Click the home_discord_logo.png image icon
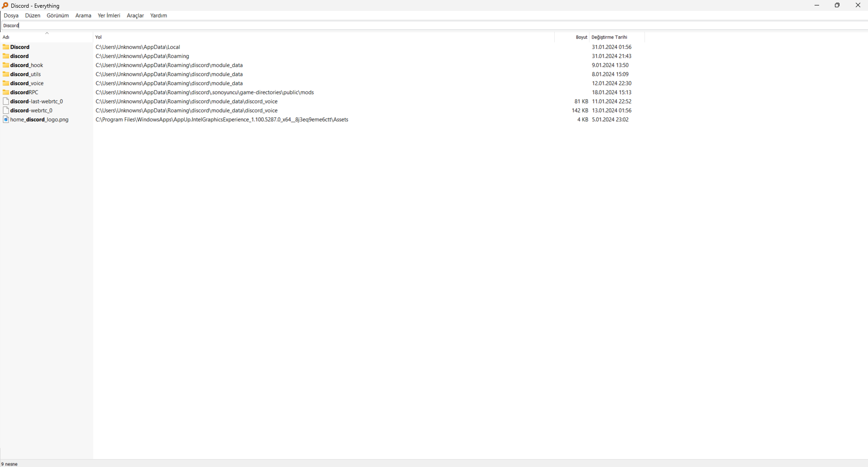This screenshot has height=467, width=868. tap(6, 120)
